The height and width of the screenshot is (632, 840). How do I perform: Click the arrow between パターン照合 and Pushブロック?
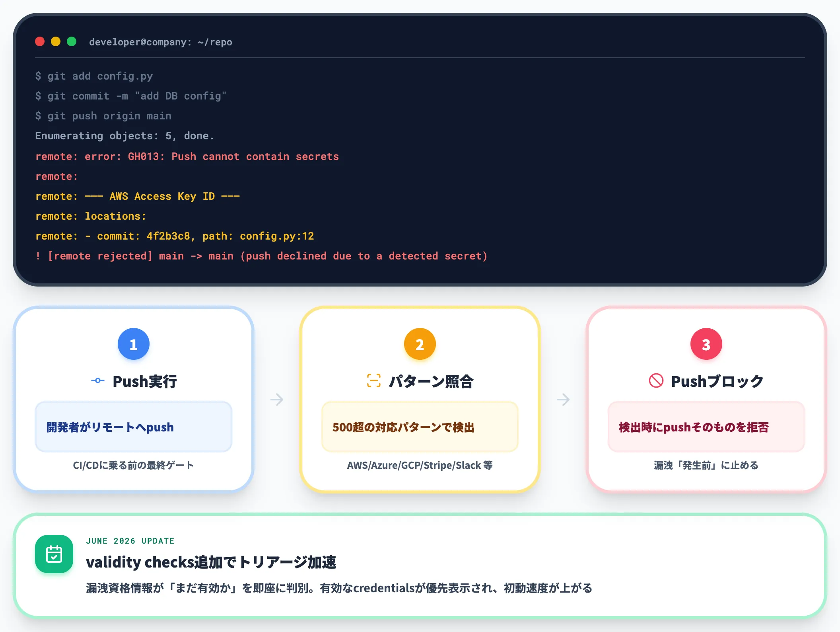click(563, 399)
